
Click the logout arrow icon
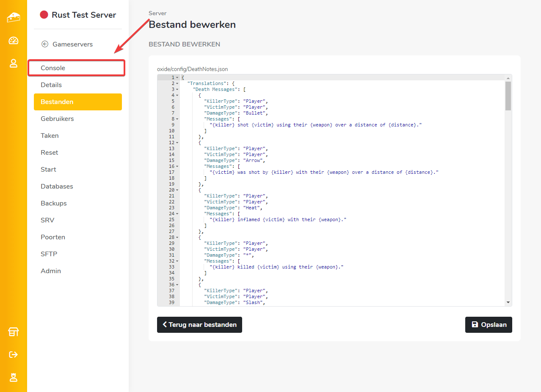pyautogui.click(x=14, y=354)
